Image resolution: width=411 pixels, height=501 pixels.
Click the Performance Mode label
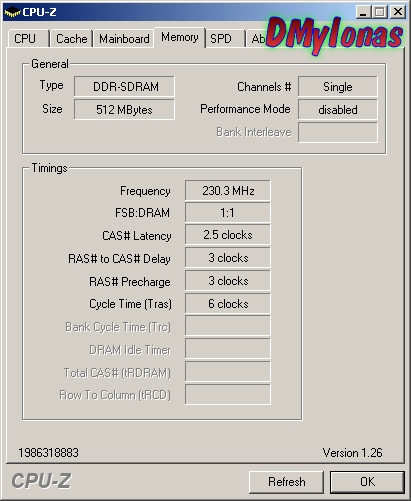[245, 109]
